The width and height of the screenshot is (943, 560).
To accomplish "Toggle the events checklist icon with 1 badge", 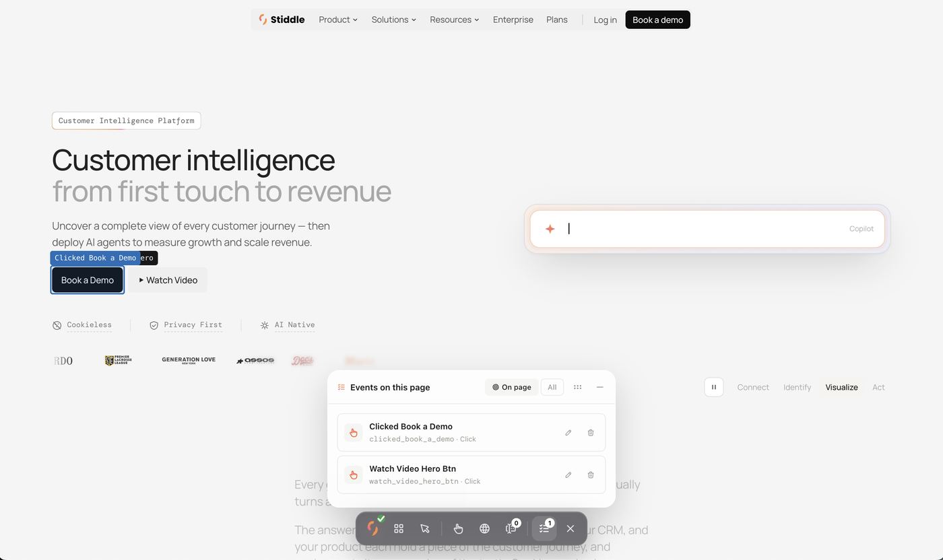I will [x=544, y=528].
